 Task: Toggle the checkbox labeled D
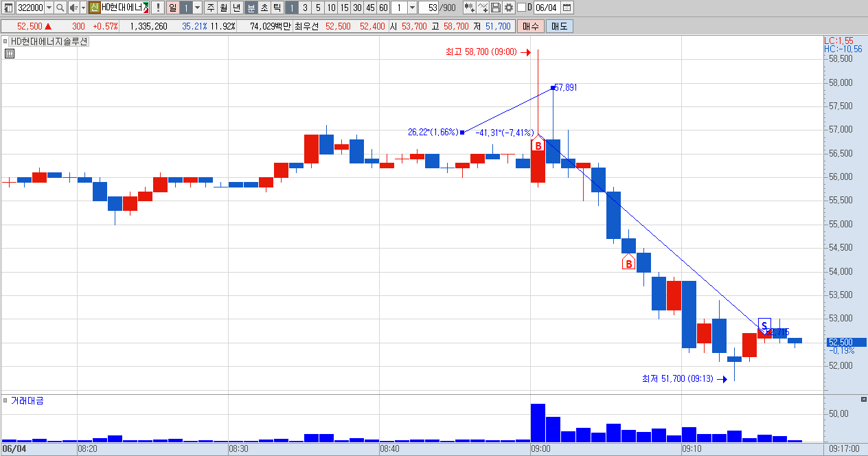(521, 8)
